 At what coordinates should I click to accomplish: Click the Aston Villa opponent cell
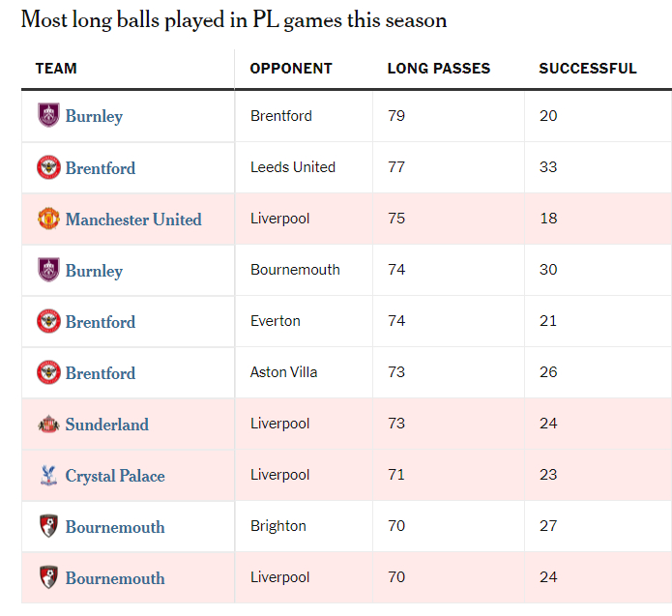(x=283, y=372)
